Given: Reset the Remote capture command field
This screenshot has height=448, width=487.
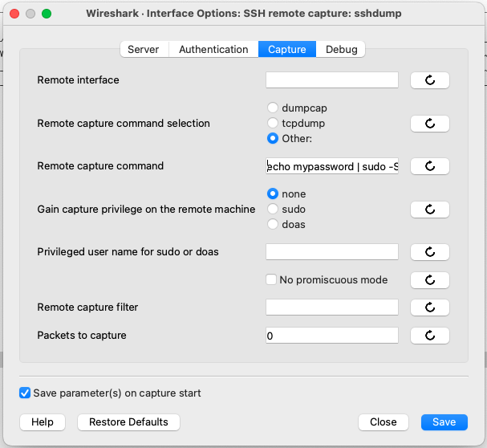Looking at the screenshot, I should pyautogui.click(x=429, y=166).
